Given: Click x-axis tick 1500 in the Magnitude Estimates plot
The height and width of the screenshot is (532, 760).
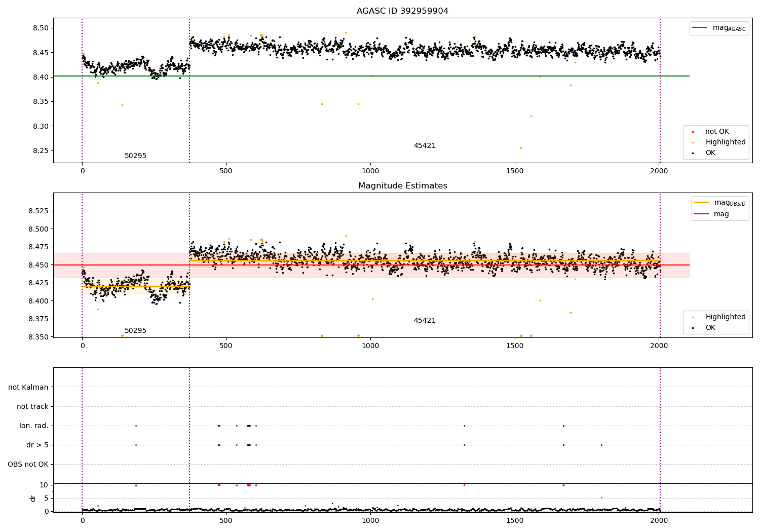Looking at the screenshot, I should coord(515,346).
